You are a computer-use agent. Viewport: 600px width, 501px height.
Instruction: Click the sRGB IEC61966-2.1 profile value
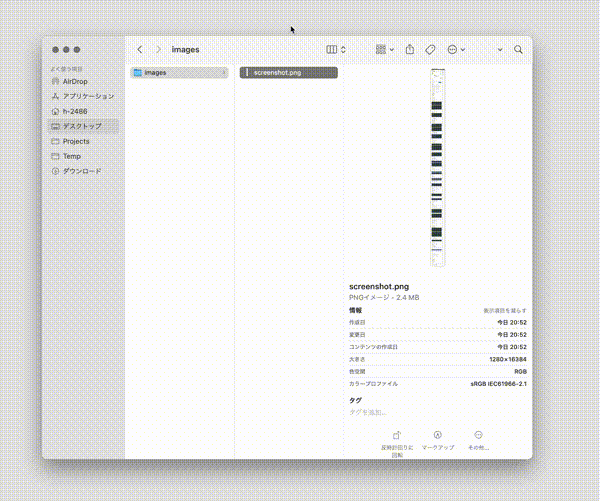[x=499, y=384]
